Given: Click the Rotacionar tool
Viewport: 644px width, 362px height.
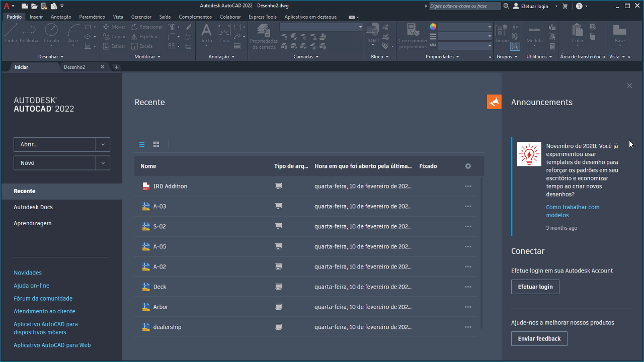Looking at the screenshot, I should pos(147,27).
